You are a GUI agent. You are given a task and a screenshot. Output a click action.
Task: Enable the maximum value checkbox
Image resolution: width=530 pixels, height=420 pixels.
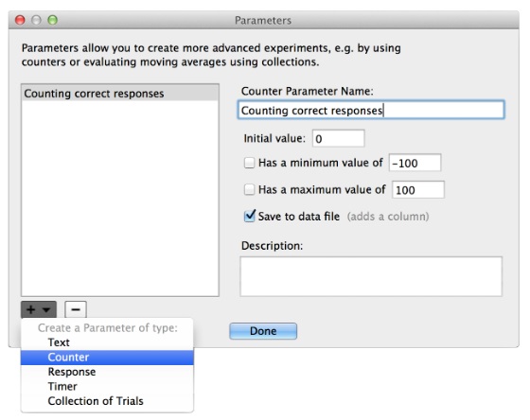pos(250,189)
